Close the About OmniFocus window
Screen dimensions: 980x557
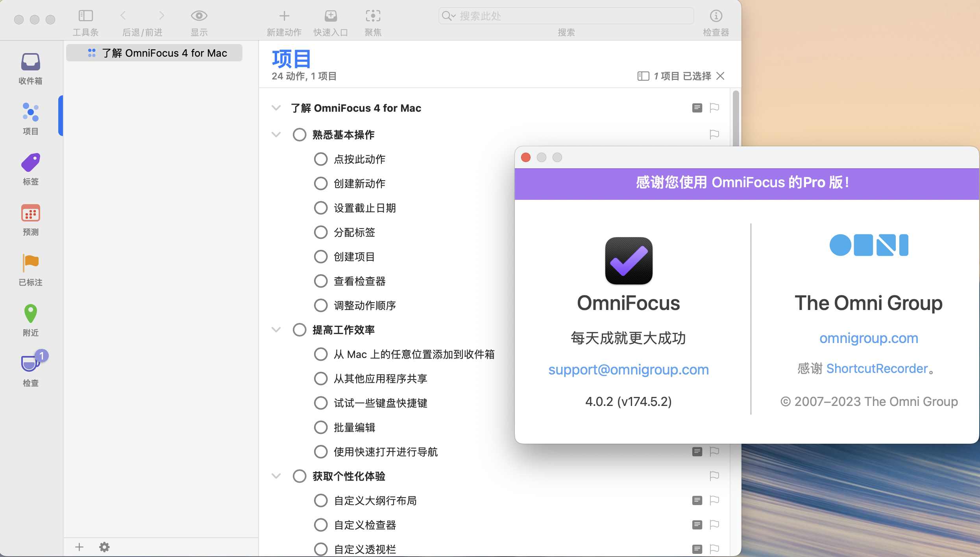click(x=526, y=157)
